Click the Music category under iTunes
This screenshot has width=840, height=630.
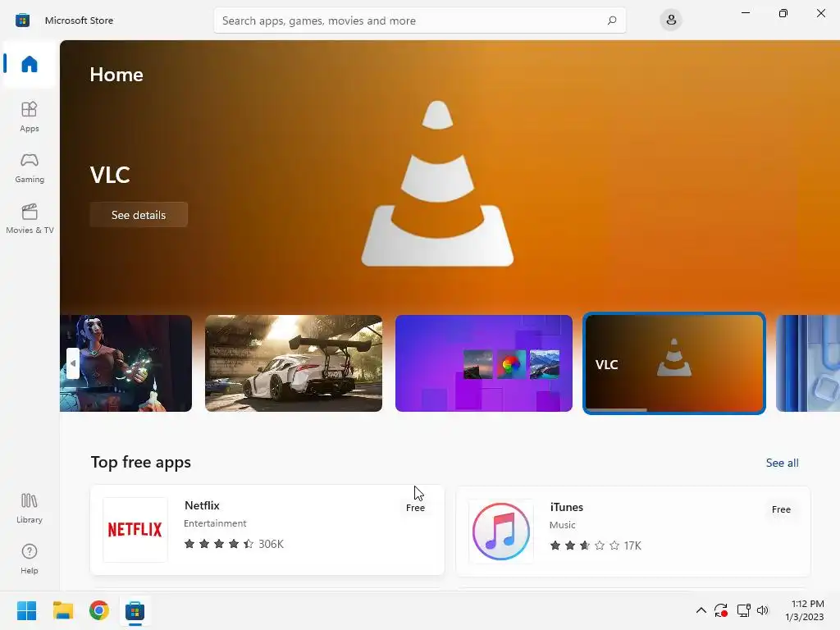pos(563,525)
